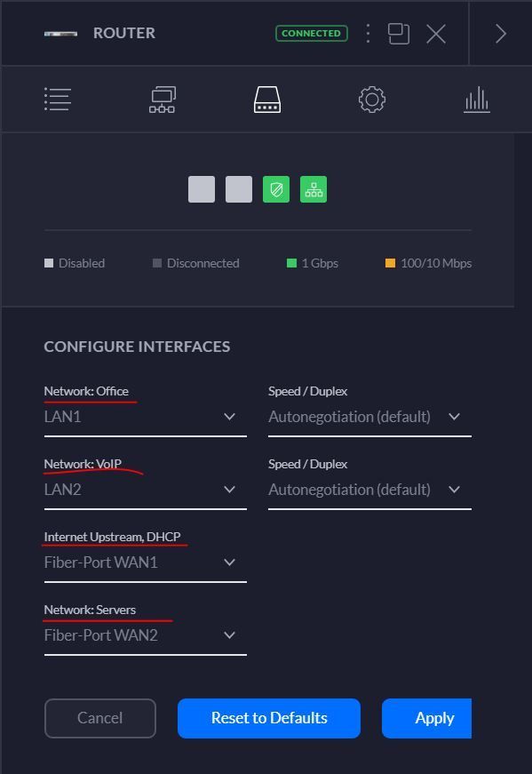Open the device details list tab
Viewport: 532px width, 774px height.
(58, 100)
